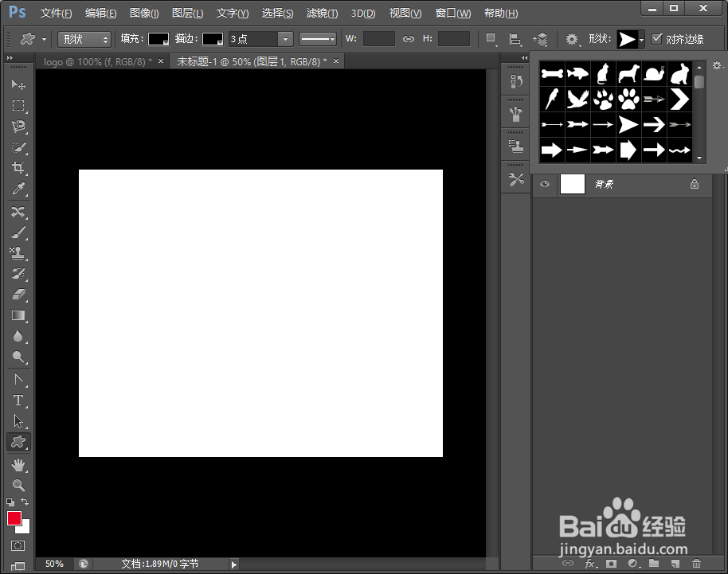Select the Eyedropper tool

[18, 189]
